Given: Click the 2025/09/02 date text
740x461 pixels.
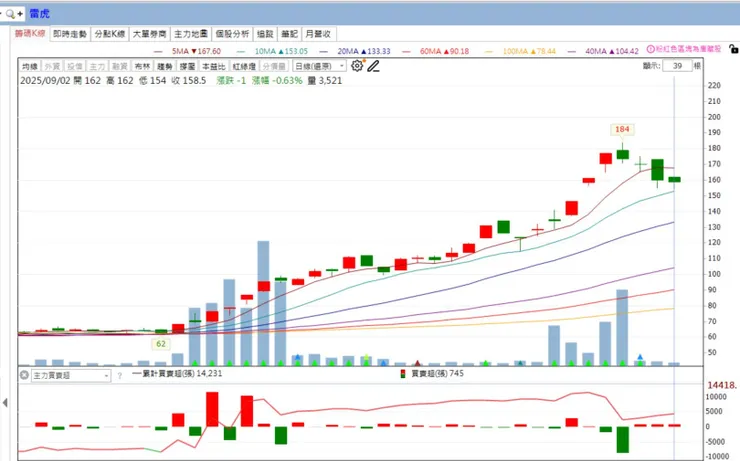Looking at the screenshot, I should coord(45,80).
